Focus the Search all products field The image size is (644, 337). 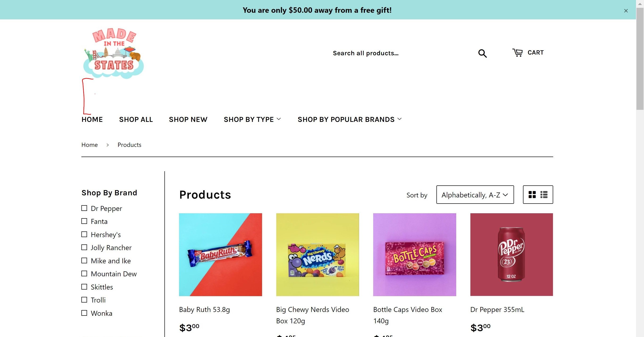click(400, 53)
